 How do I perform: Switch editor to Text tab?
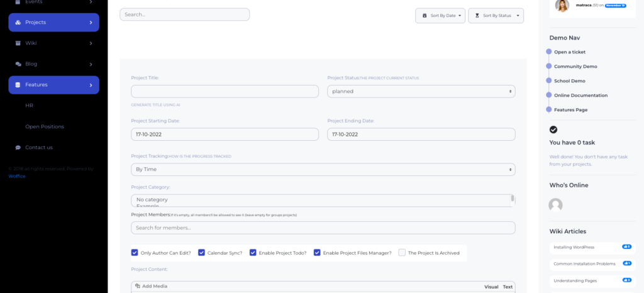pyautogui.click(x=508, y=287)
